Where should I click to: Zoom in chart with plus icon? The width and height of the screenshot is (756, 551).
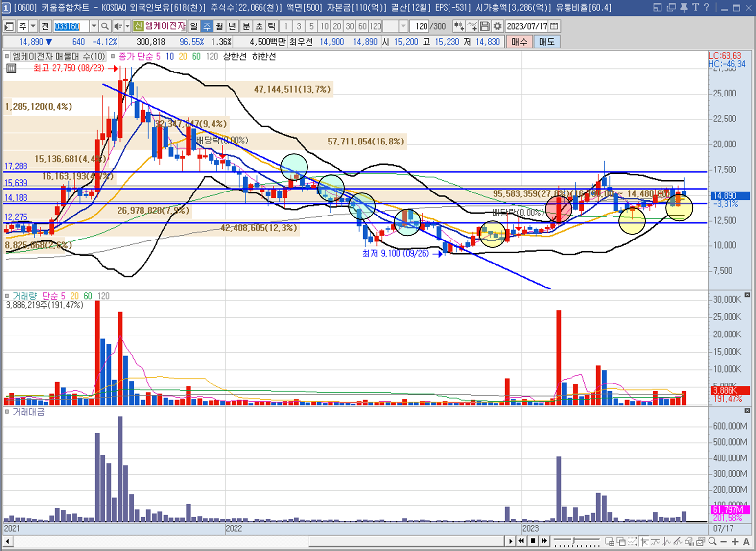pyautogui.click(x=735, y=541)
